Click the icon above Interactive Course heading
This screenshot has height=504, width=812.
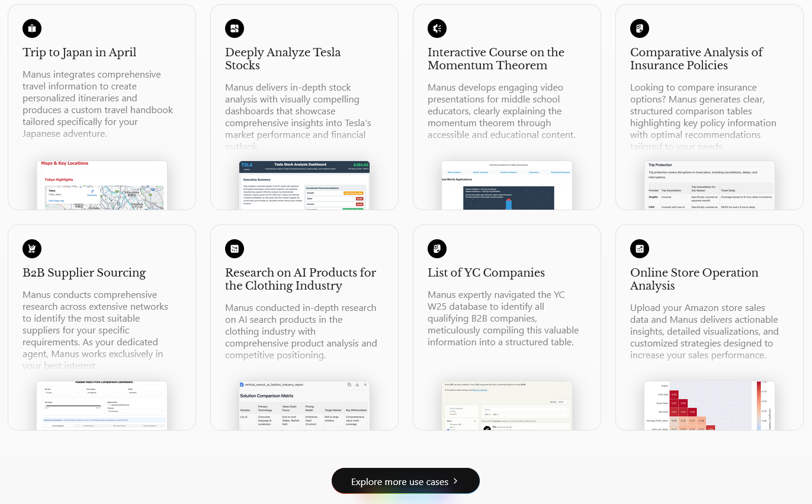(x=437, y=28)
